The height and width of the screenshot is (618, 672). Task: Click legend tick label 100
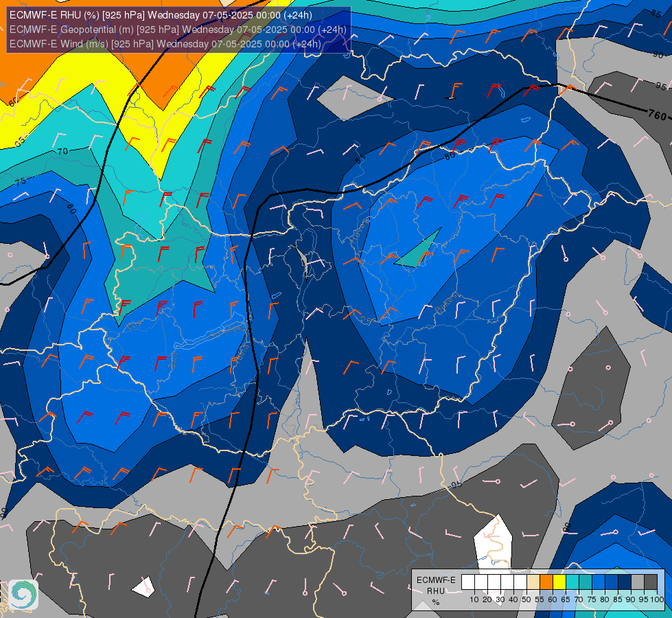(657, 599)
